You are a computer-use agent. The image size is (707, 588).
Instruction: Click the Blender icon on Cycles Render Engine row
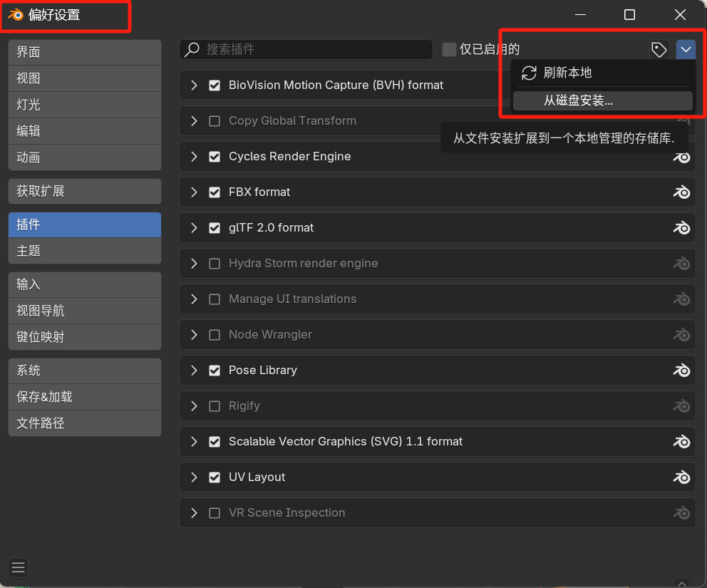(x=682, y=156)
